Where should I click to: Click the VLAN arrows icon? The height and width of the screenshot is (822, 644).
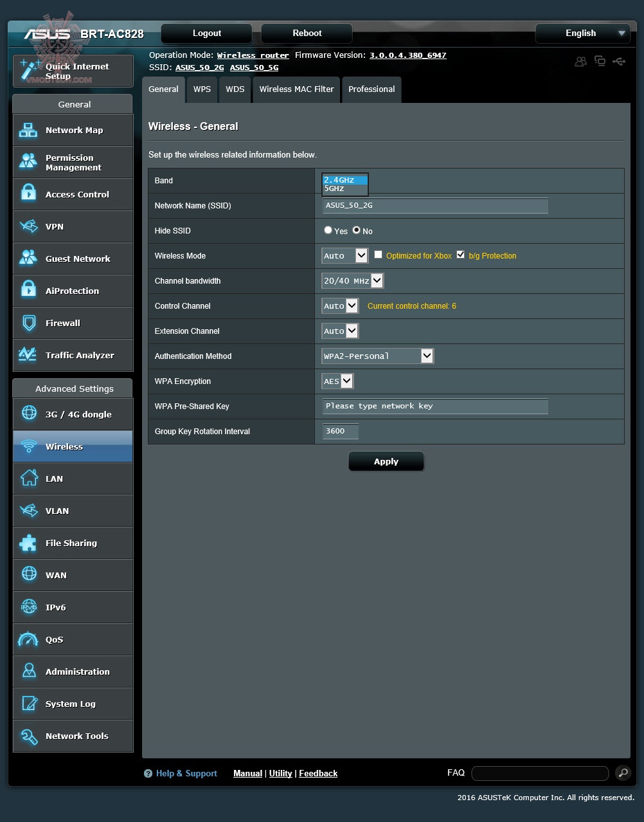click(29, 511)
